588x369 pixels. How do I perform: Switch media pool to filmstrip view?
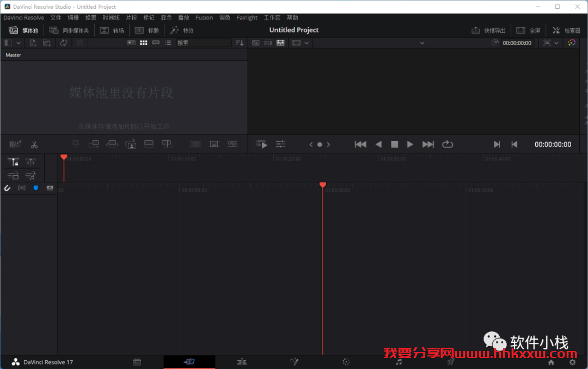156,43
